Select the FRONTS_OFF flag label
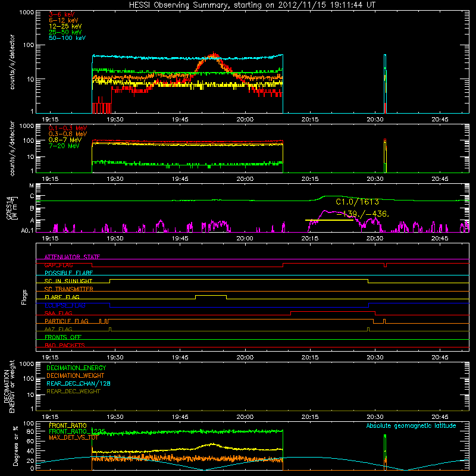The width and height of the screenshot is (476, 476). click(x=63, y=337)
